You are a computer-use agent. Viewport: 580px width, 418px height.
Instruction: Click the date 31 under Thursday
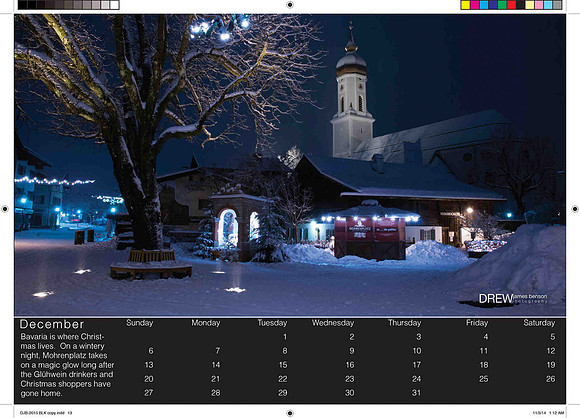coord(417,393)
